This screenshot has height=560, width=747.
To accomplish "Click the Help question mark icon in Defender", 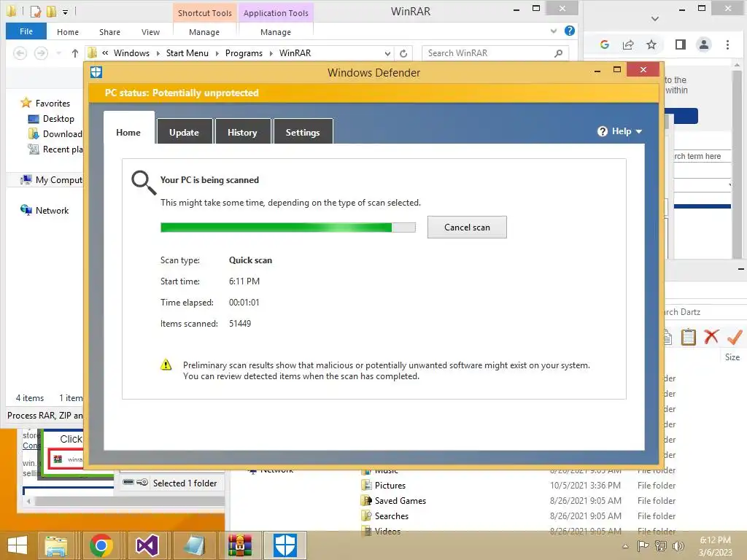I will (x=602, y=131).
